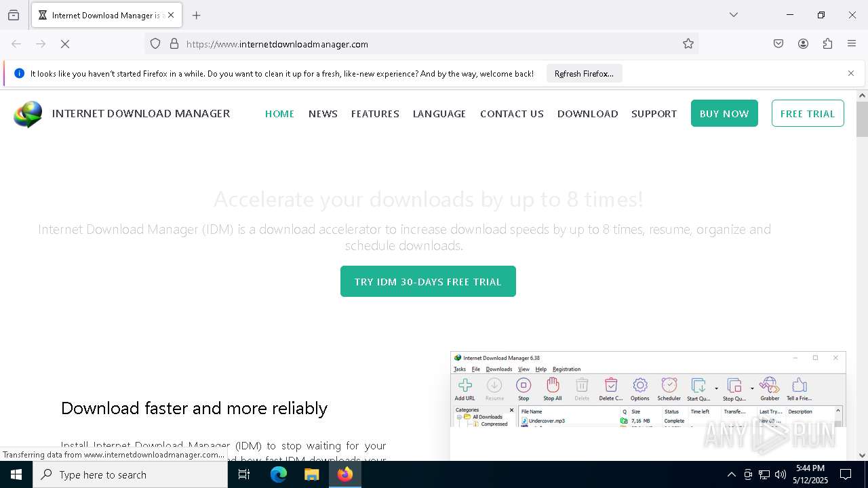The height and width of the screenshot is (488, 868).
Task: Click TRY IDM 30-DAYS FREE TRIAL button
Action: 428,281
